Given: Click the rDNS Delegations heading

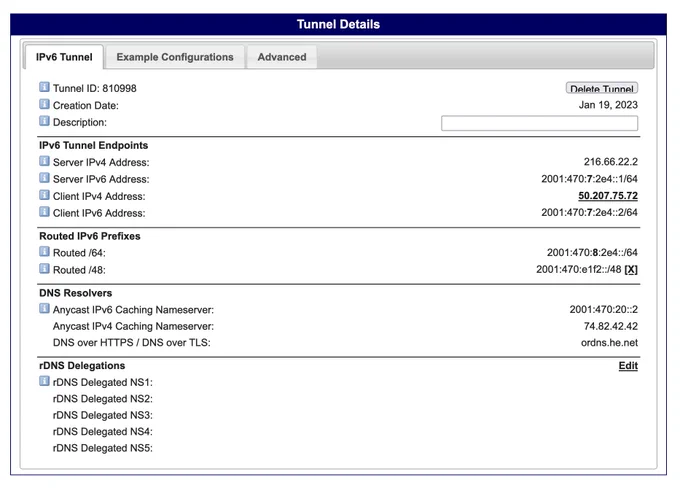Looking at the screenshot, I should coord(82,365).
